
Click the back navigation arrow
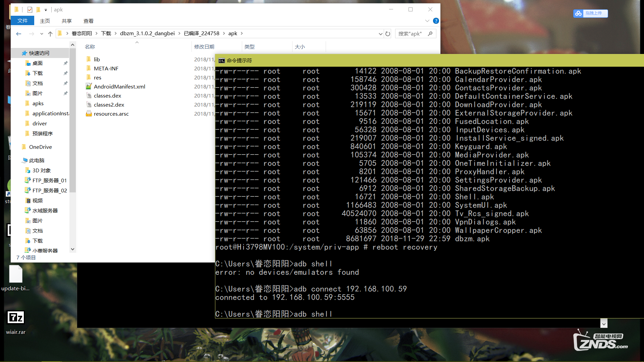(19, 34)
